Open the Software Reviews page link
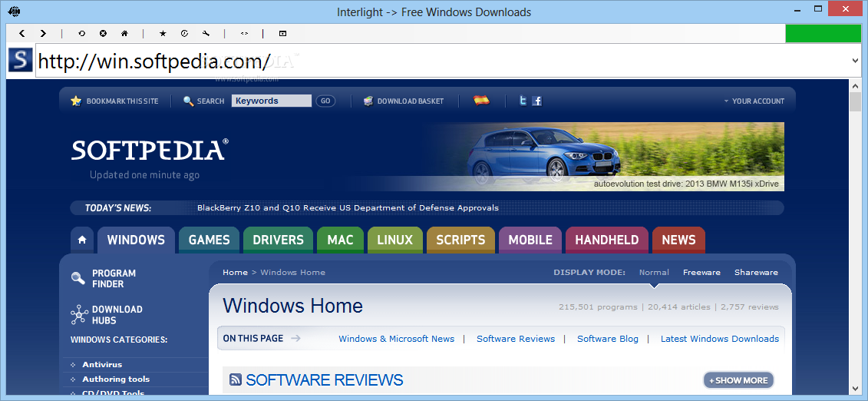Screen dimensions: 868x401 tap(516, 339)
